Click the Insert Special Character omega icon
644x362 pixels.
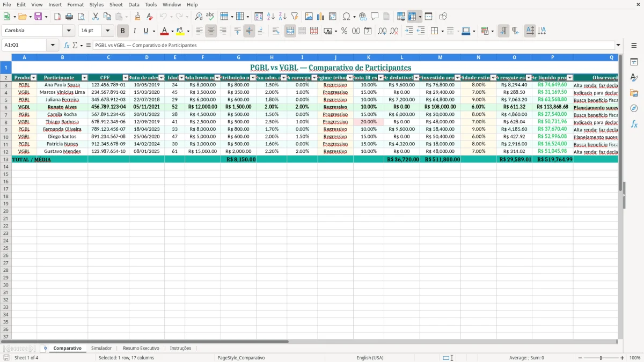pos(346,17)
